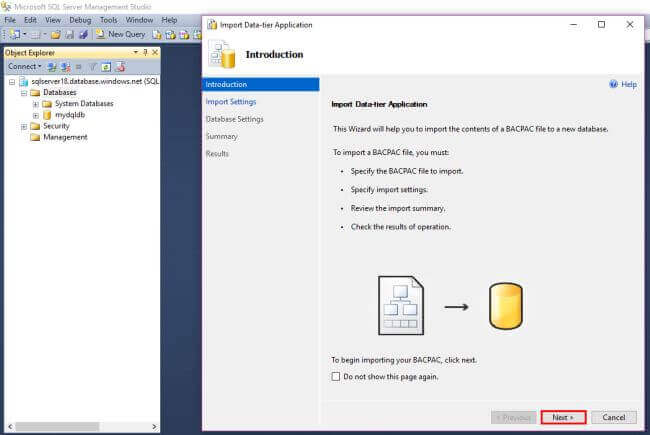This screenshot has height=435, width=650.
Task: Maximize the Import Data-tier Application window
Action: [x=601, y=24]
